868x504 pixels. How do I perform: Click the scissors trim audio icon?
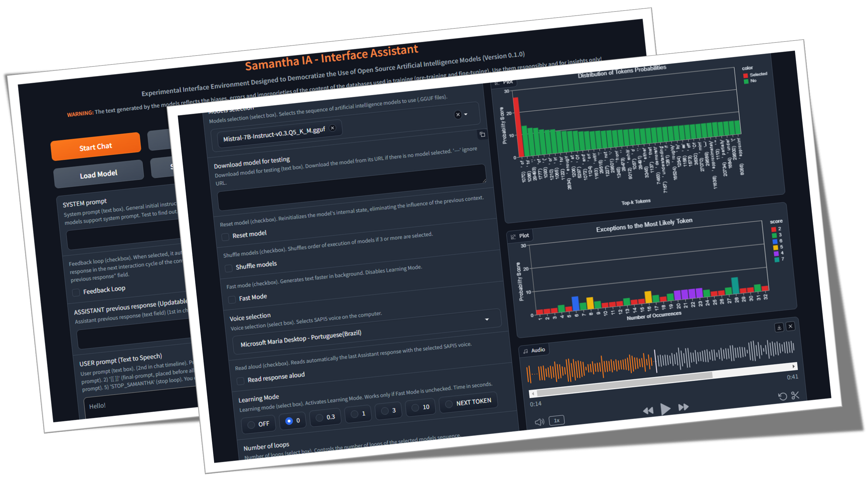point(795,395)
